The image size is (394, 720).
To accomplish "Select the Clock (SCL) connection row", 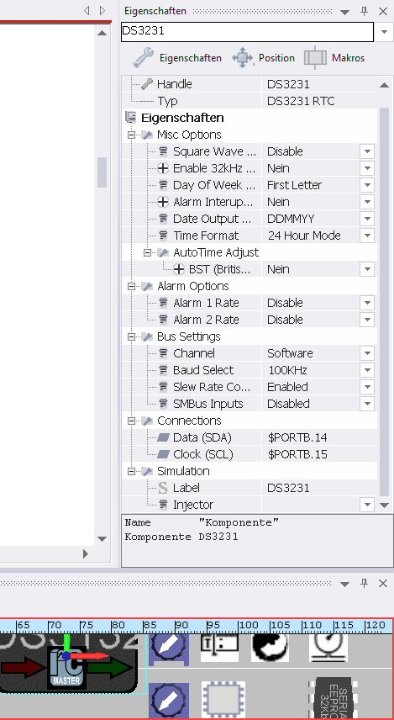I will tap(250, 455).
